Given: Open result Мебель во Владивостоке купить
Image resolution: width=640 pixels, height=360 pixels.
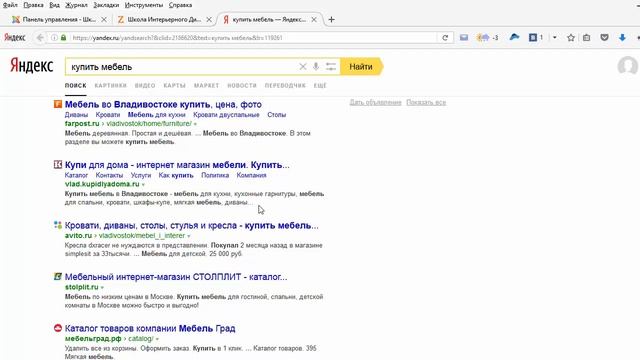Looking at the screenshot, I should 163,104.
